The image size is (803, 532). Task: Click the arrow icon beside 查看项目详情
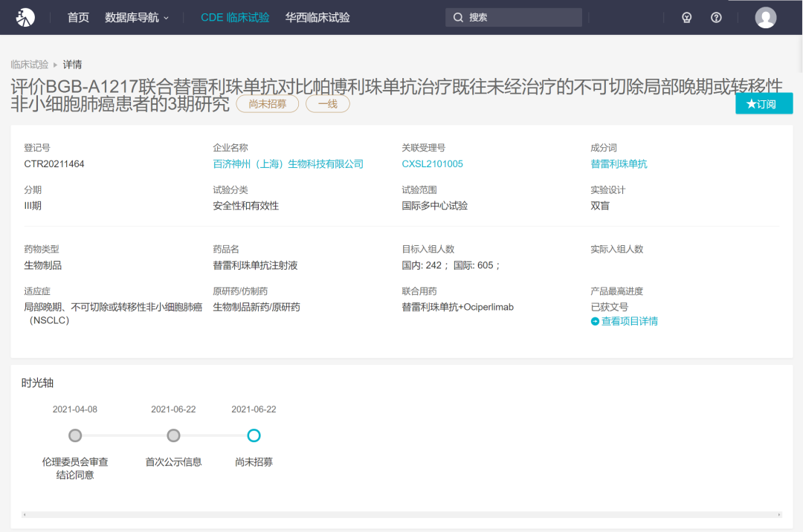[595, 322]
